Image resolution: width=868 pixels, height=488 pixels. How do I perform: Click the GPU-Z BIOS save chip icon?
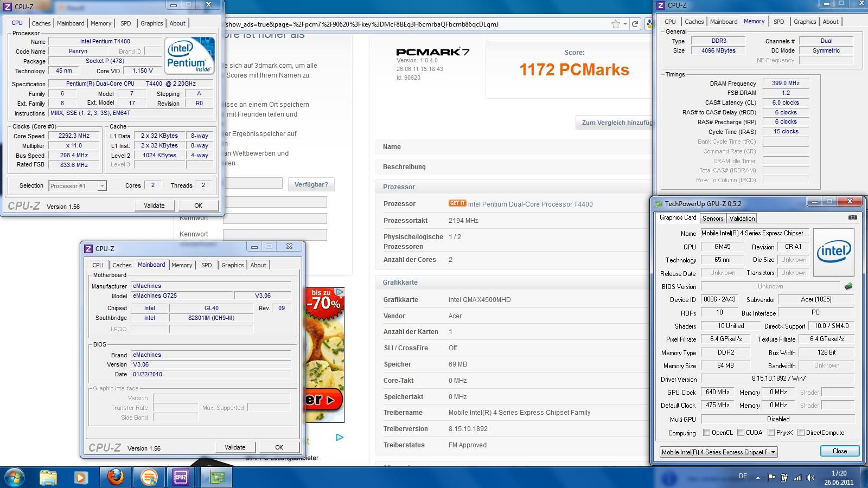tap(848, 286)
